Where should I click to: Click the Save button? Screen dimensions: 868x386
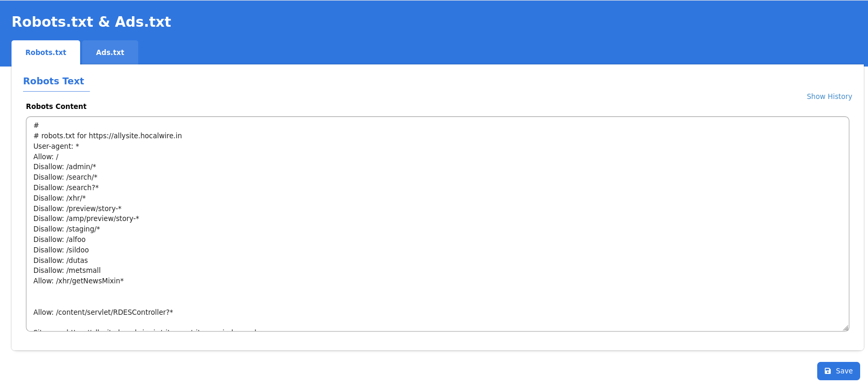click(839, 371)
